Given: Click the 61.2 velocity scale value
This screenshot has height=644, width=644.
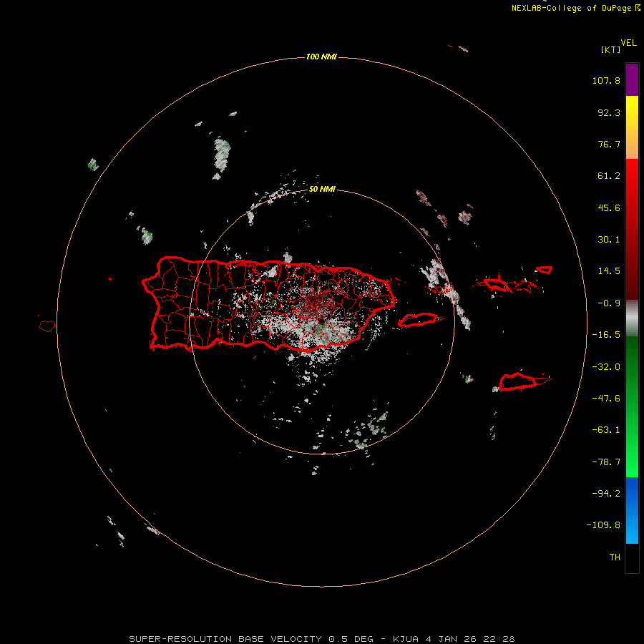Looking at the screenshot, I should [x=609, y=176].
